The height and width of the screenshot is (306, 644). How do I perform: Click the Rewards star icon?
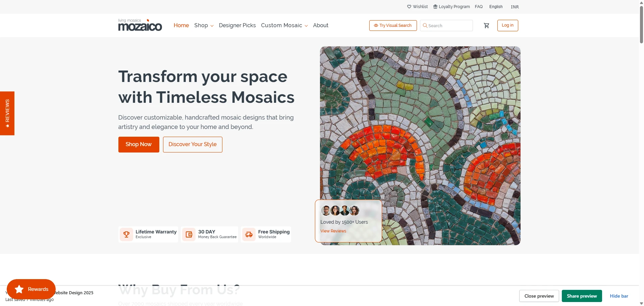coord(18,289)
